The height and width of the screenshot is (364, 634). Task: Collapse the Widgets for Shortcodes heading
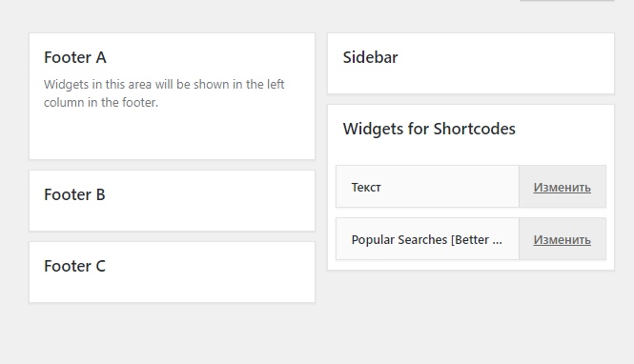[x=429, y=129]
